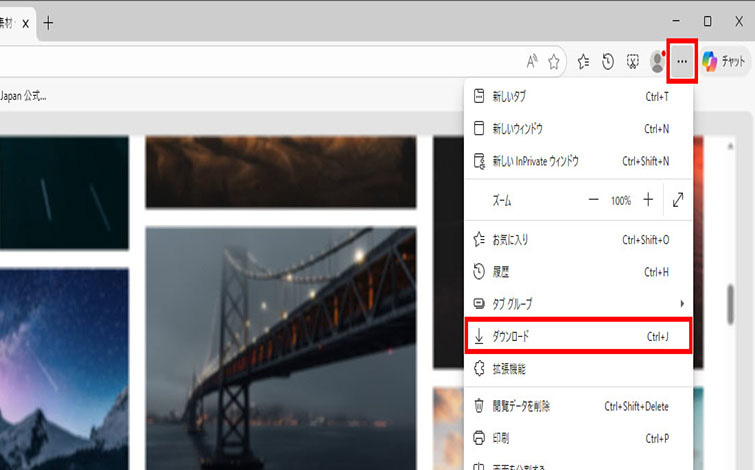The image size is (755, 470).
Task: Open the History toolbar icon
Action: pos(608,62)
